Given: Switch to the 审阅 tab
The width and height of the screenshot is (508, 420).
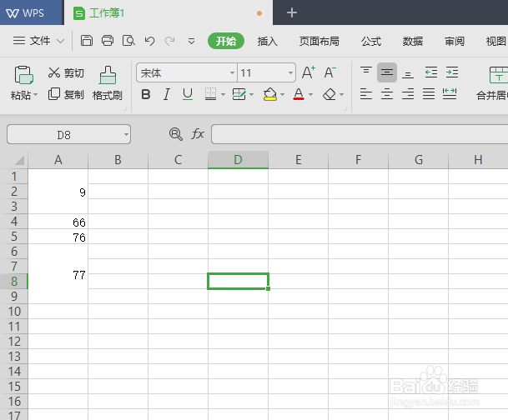Looking at the screenshot, I should click(x=455, y=41).
